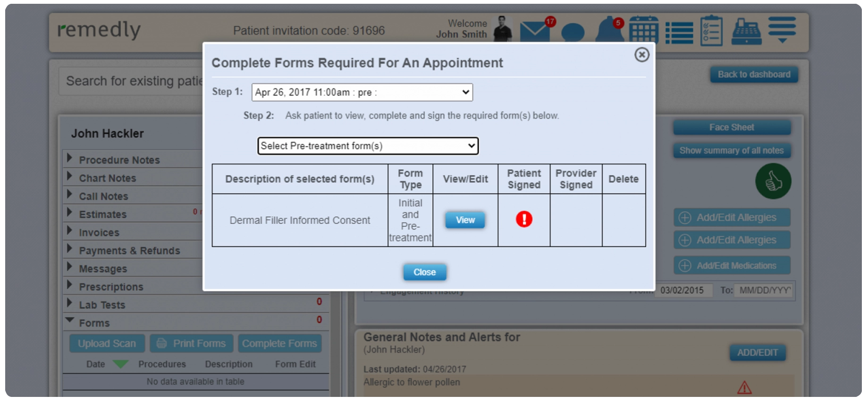Open the chat bubble icon

point(573,33)
